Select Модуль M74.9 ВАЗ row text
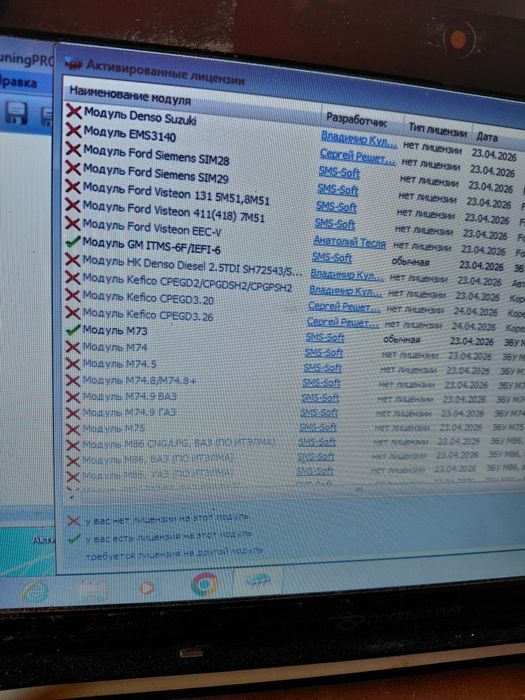This screenshot has width=525, height=700. 129,396
